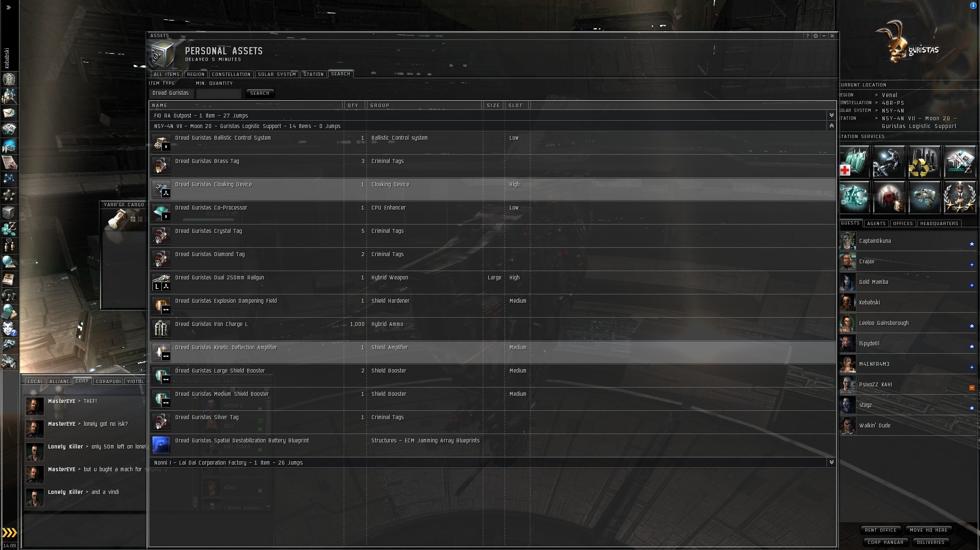Open the Militia Office medals service icon
Image resolution: width=980 pixels, height=550 pixels.
[959, 197]
